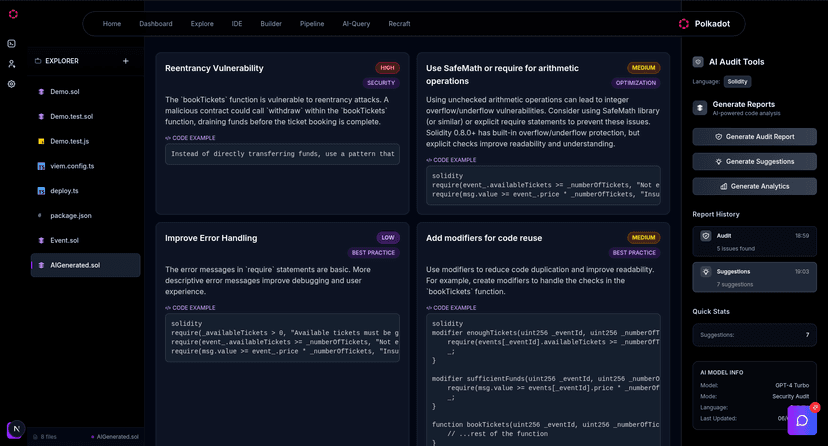Open the settings gear in left rail
This screenshot has width=828, height=446.
pyautogui.click(x=12, y=84)
